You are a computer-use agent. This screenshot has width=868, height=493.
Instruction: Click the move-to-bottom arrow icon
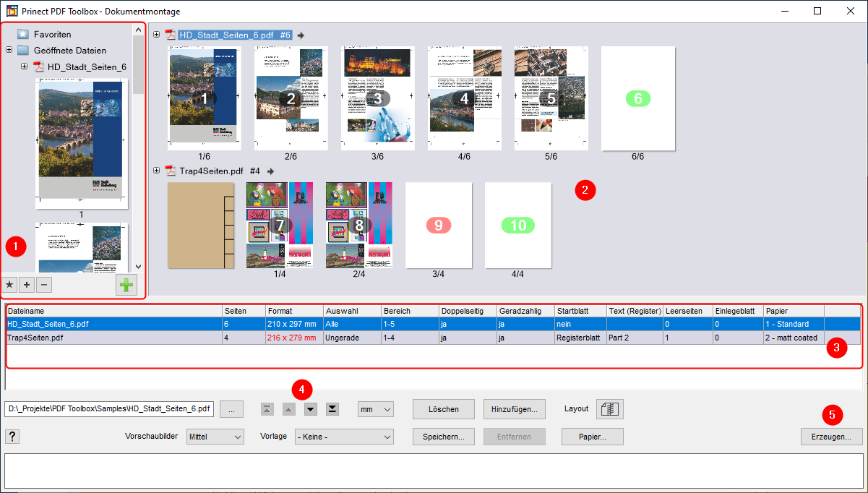(332, 409)
